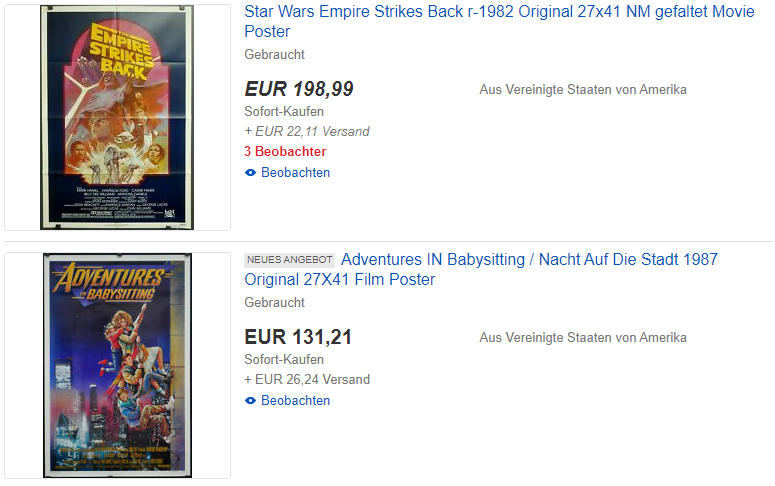Click the EUR 26,24 Versand shipping text
The width and height of the screenshot is (775, 486).
click(x=307, y=379)
